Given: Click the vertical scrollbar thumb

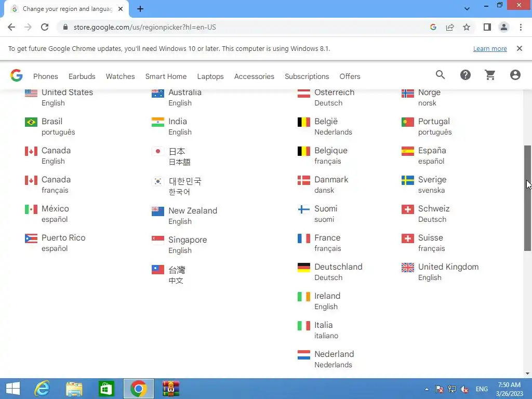Looking at the screenshot, I should tap(528, 198).
